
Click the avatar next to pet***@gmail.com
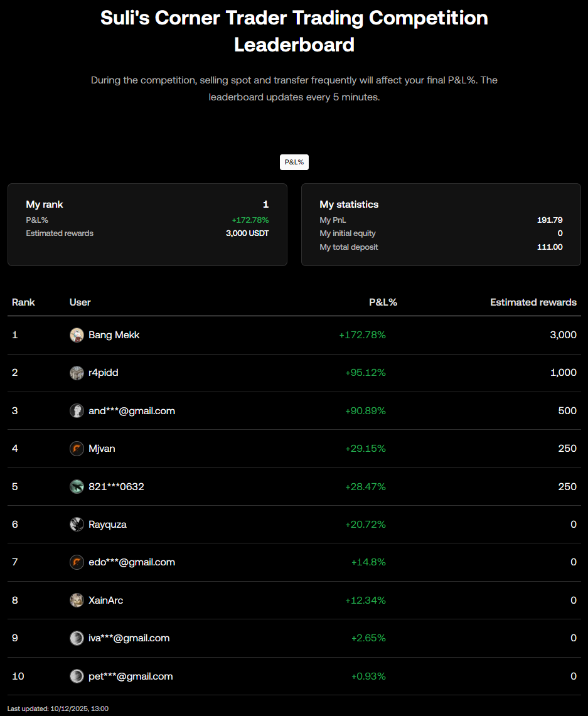77,676
